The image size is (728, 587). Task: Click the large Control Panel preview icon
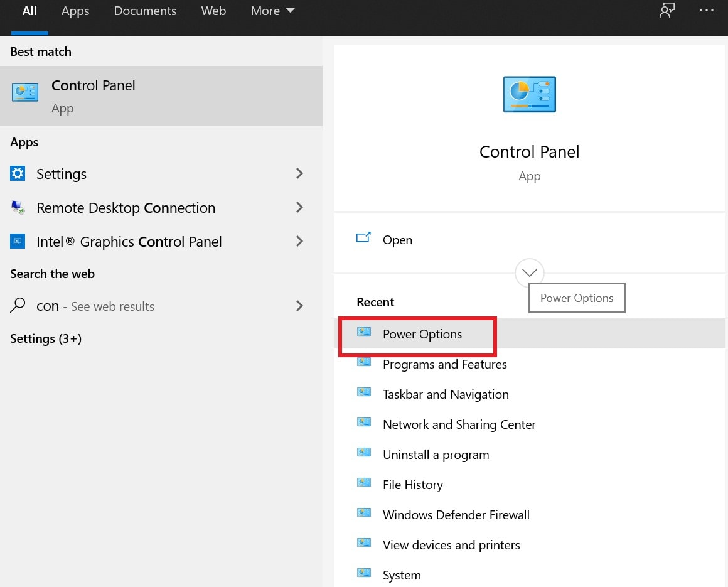(x=529, y=94)
